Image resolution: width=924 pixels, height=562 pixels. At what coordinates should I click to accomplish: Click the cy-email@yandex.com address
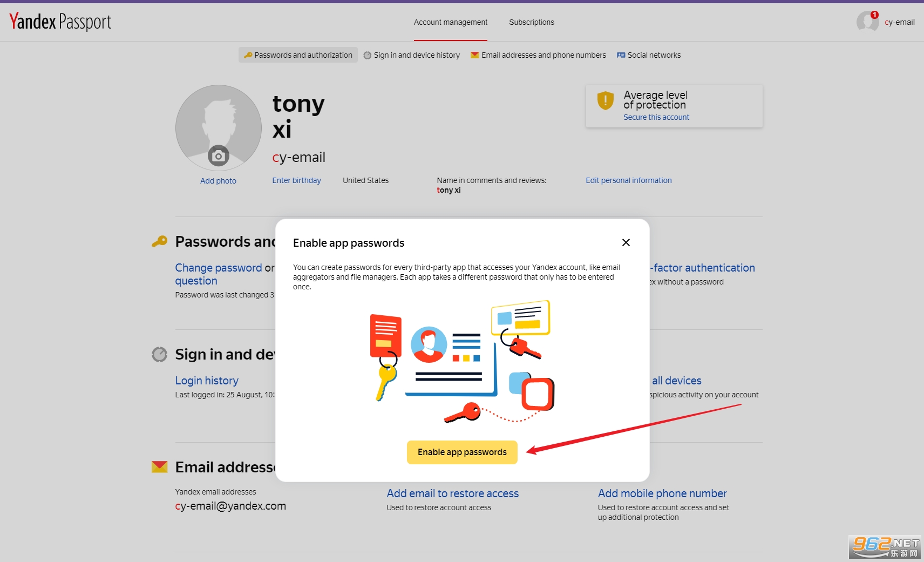point(230,506)
